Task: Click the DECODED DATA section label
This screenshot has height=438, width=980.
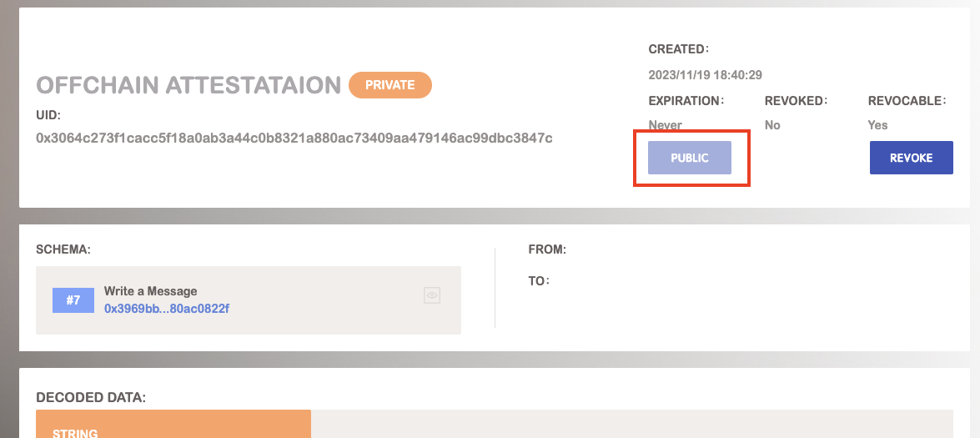Action: click(x=91, y=398)
